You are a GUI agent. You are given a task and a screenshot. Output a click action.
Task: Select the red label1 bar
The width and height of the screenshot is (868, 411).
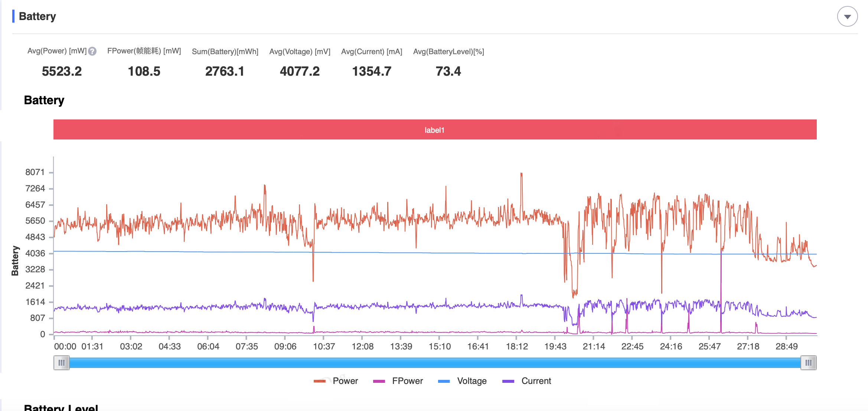click(435, 129)
